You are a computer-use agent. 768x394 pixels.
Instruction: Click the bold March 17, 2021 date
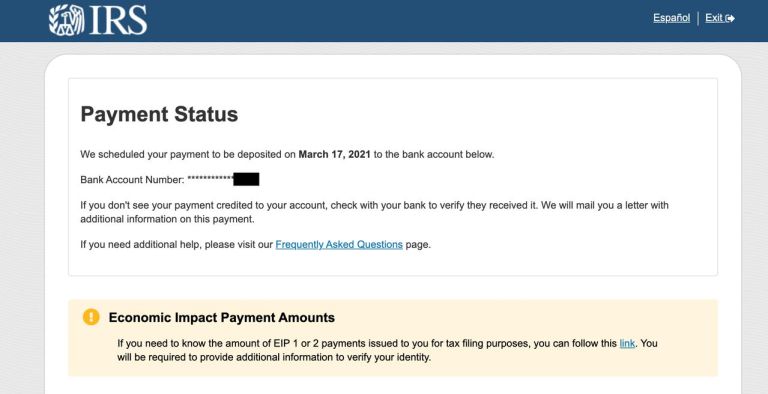[335, 154]
